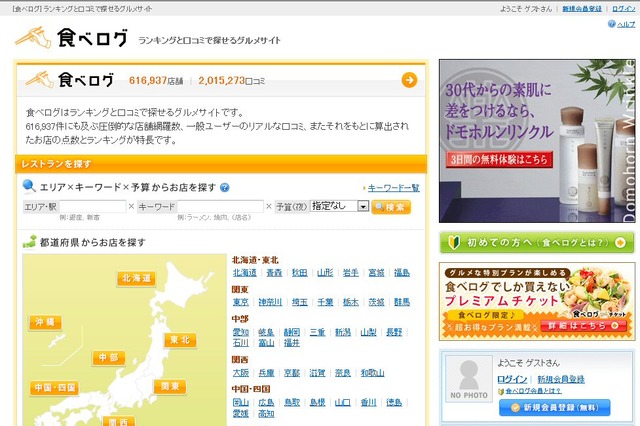This screenshot has height=426, width=640.
Task: Open the 新潟 prefecture link
Action: (343, 332)
